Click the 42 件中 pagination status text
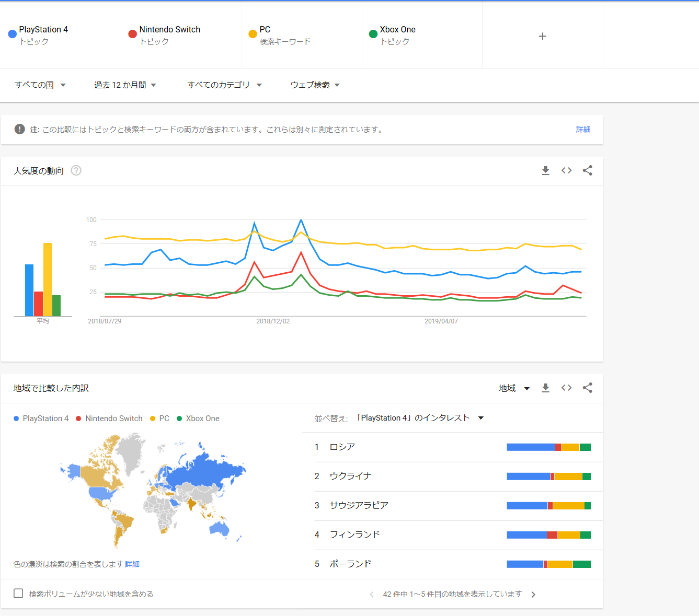This screenshot has width=699, height=616. point(452,595)
